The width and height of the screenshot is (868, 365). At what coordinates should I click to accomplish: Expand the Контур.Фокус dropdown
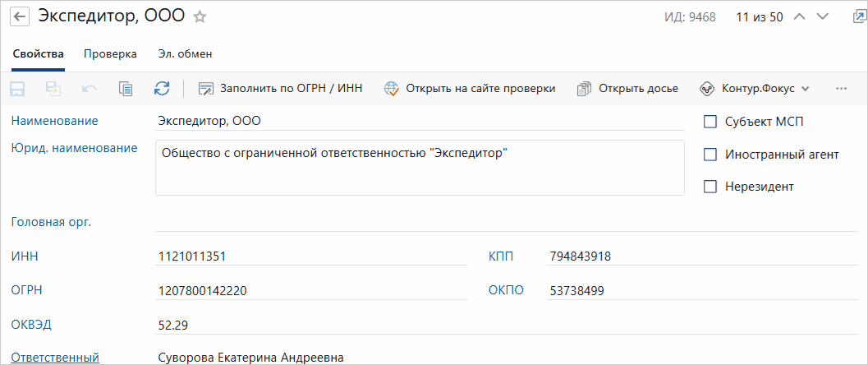[755, 89]
